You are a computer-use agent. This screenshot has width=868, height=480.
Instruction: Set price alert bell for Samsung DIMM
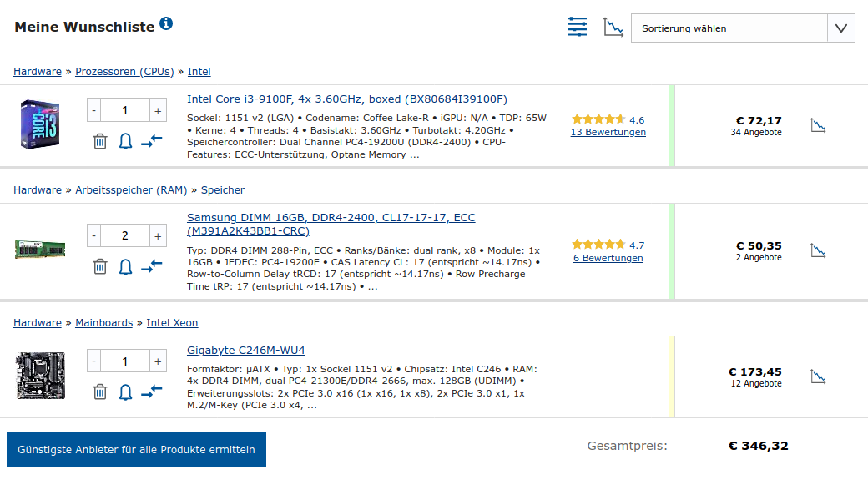tap(126, 267)
